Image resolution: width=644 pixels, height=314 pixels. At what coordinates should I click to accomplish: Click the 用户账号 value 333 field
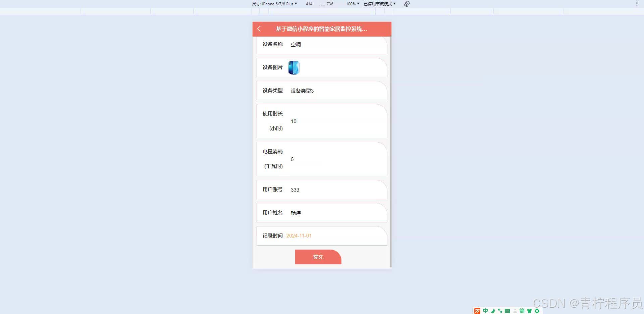point(295,190)
